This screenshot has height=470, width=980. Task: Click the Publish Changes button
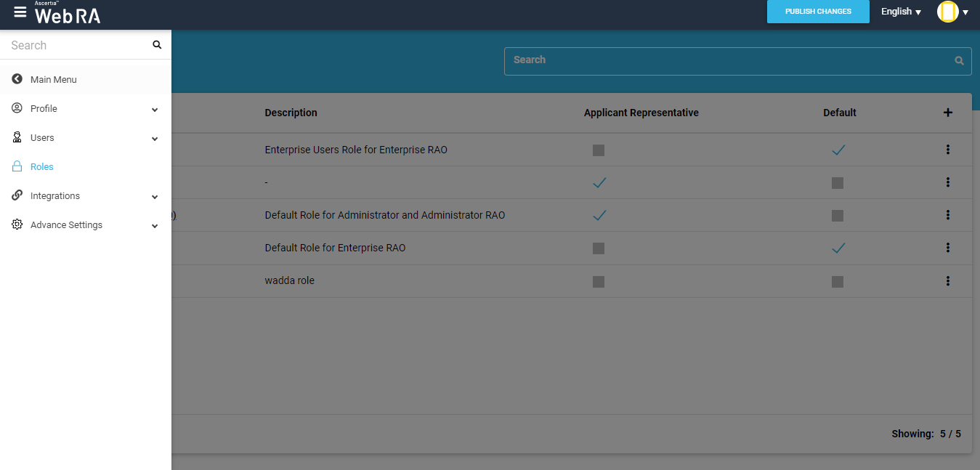[818, 12]
